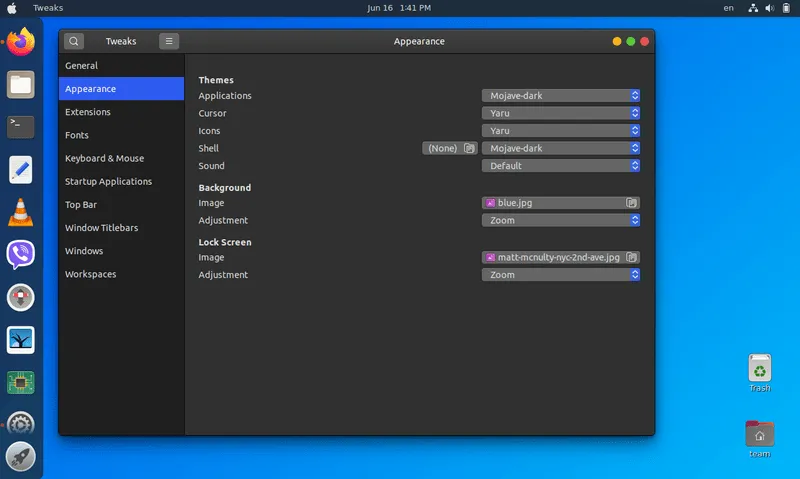Open Terminal from the dock

pos(20,126)
